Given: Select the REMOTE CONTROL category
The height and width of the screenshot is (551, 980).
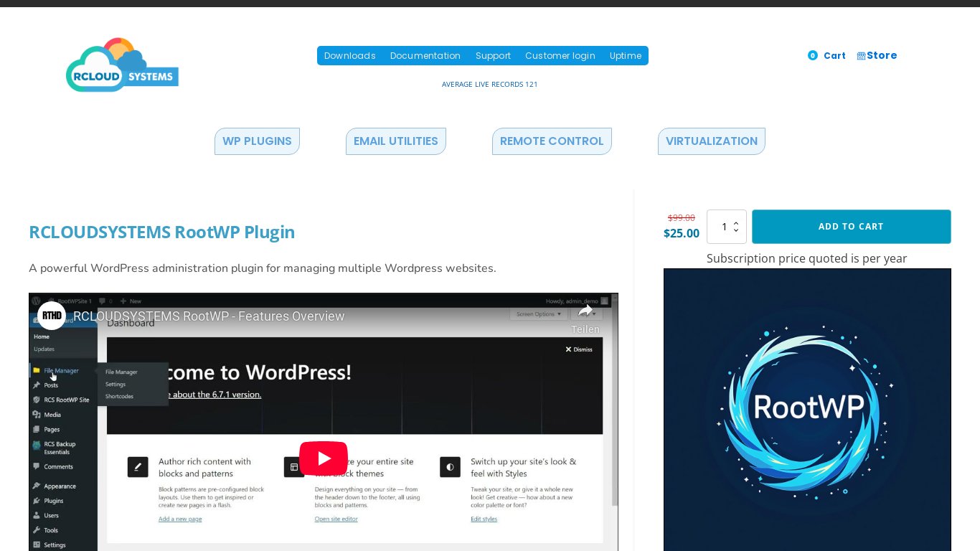Looking at the screenshot, I should point(552,141).
